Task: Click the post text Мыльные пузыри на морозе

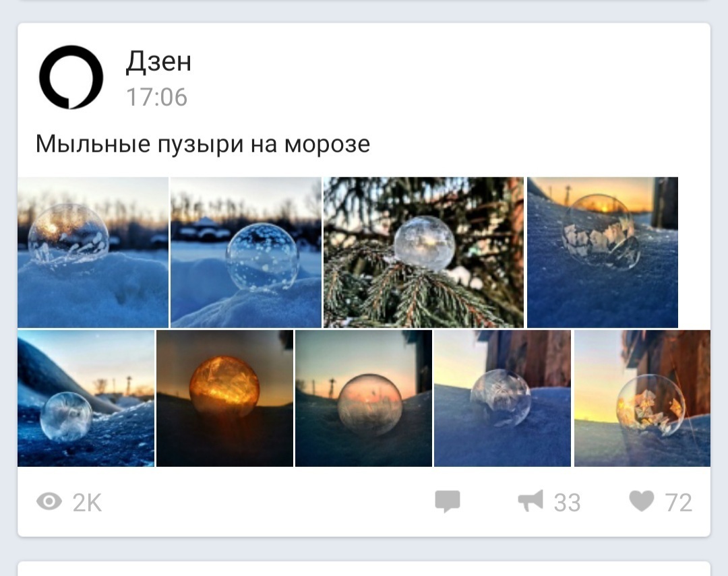Action: coord(203,144)
